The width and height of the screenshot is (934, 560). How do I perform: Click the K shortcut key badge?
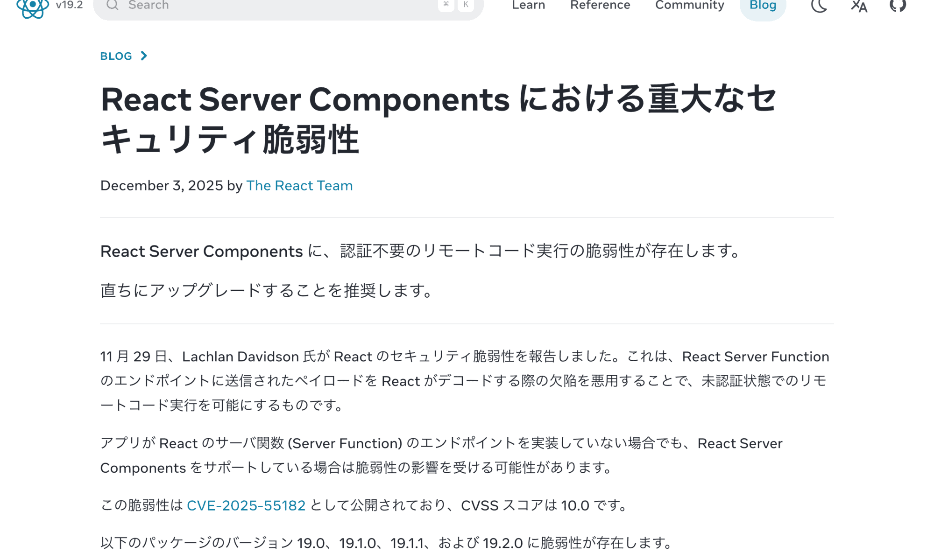tap(465, 5)
